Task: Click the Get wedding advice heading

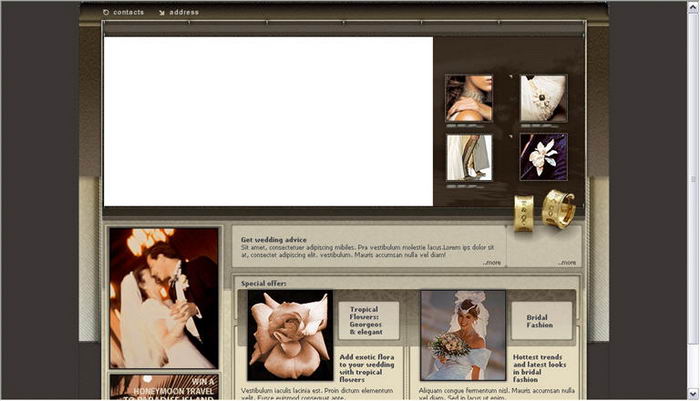Action: click(273, 240)
